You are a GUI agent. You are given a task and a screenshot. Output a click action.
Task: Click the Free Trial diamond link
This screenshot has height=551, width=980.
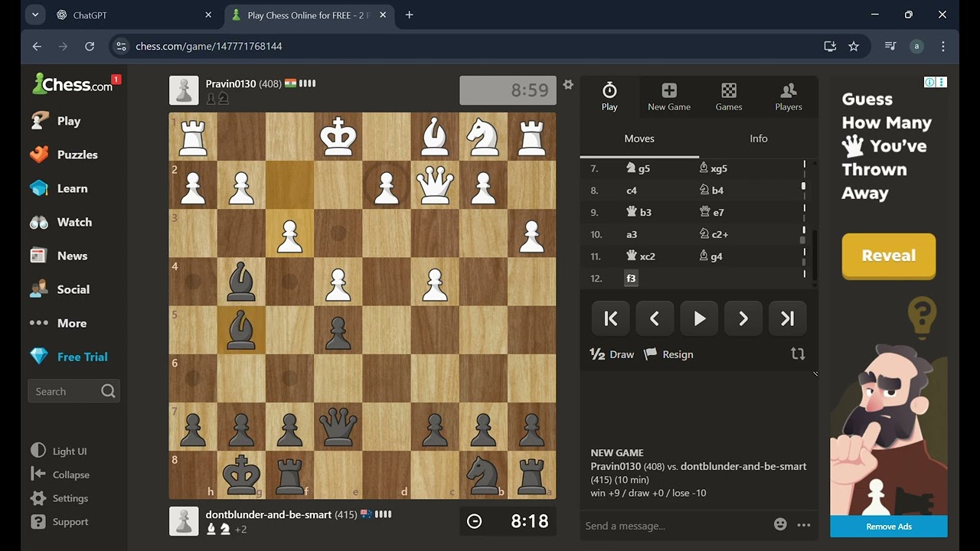pos(69,357)
